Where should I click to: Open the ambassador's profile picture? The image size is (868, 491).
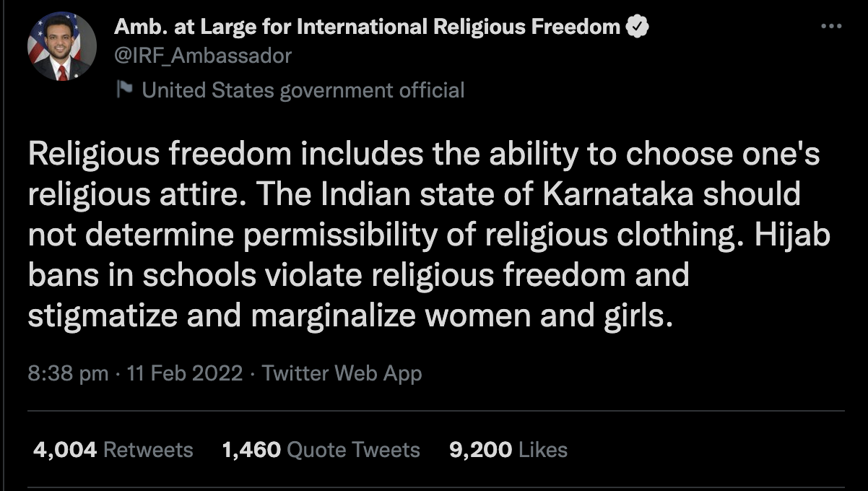(x=61, y=47)
